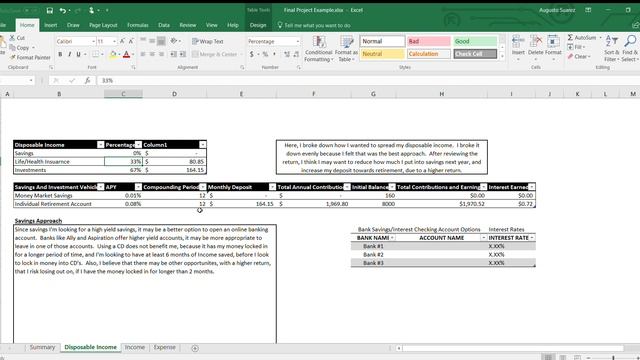Decrease font size
Screen dimensions: 640x360
click(131, 41)
